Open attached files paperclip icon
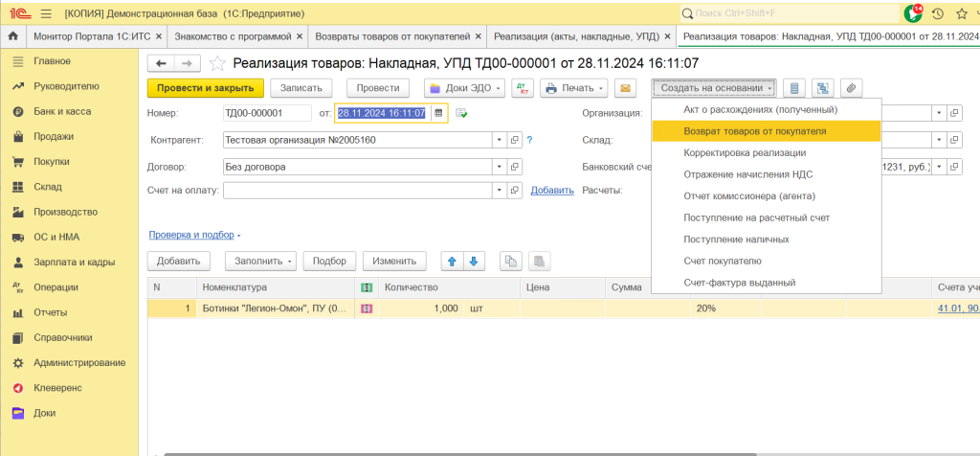This screenshot has width=980, height=456. 851,88
